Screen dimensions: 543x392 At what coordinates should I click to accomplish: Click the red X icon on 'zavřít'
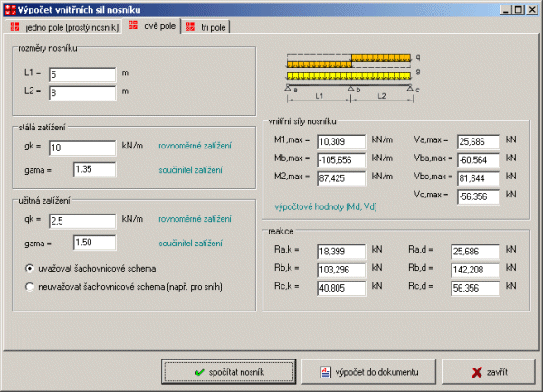pyautogui.click(x=477, y=372)
